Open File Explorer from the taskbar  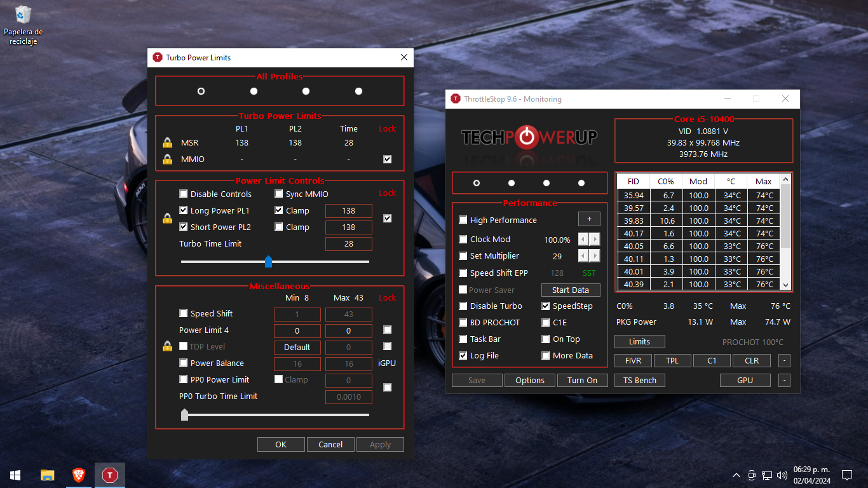47,475
